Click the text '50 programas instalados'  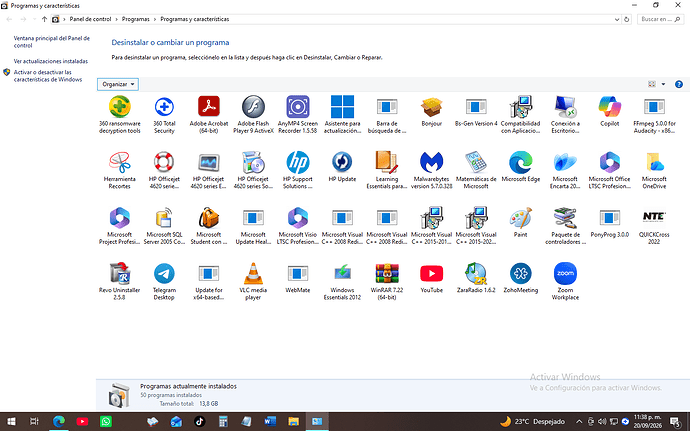coord(171,395)
